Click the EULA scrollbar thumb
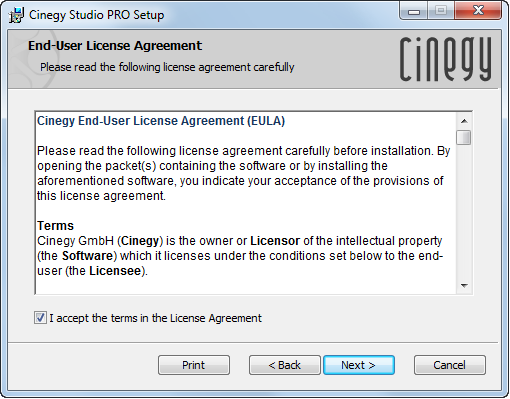Viewport: 510px width, 399px height. [464, 137]
